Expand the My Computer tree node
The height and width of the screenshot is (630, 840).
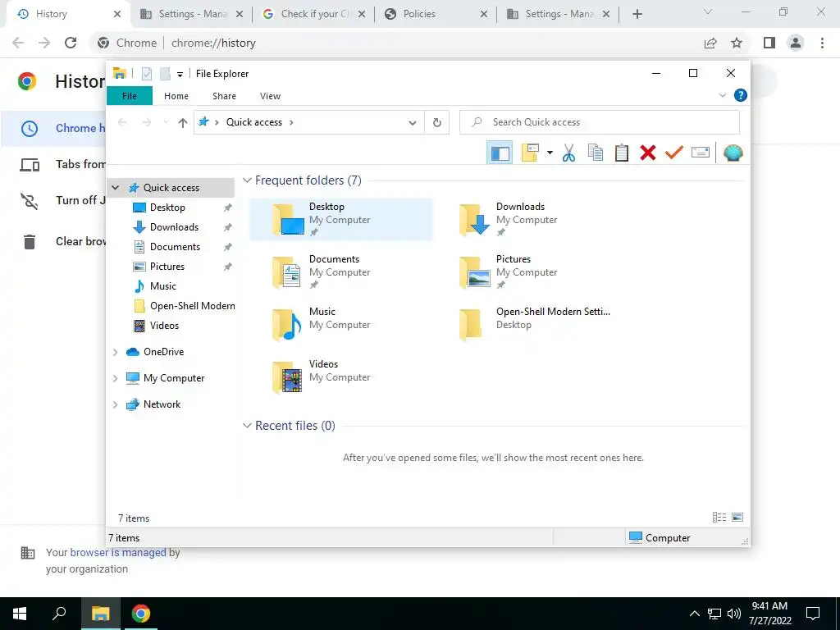click(x=115, y=378)
